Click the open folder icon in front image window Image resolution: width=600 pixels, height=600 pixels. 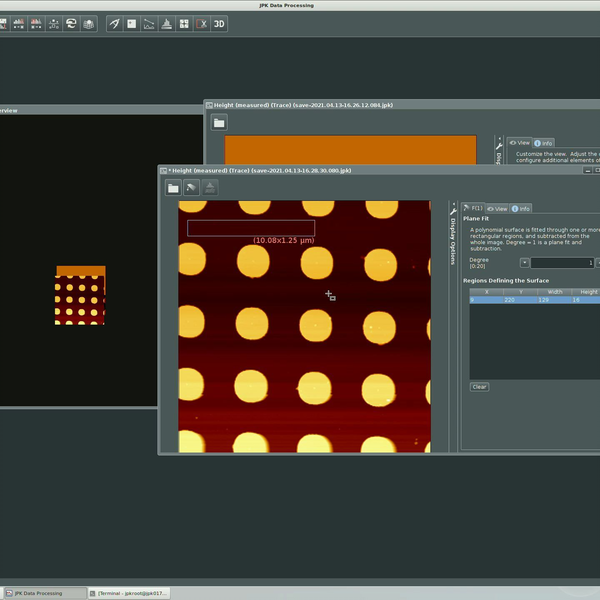click(x=173, y=187)
